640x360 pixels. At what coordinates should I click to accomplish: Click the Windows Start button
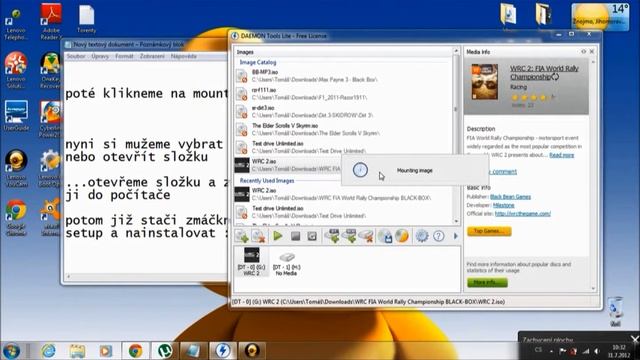click(11, 351)
